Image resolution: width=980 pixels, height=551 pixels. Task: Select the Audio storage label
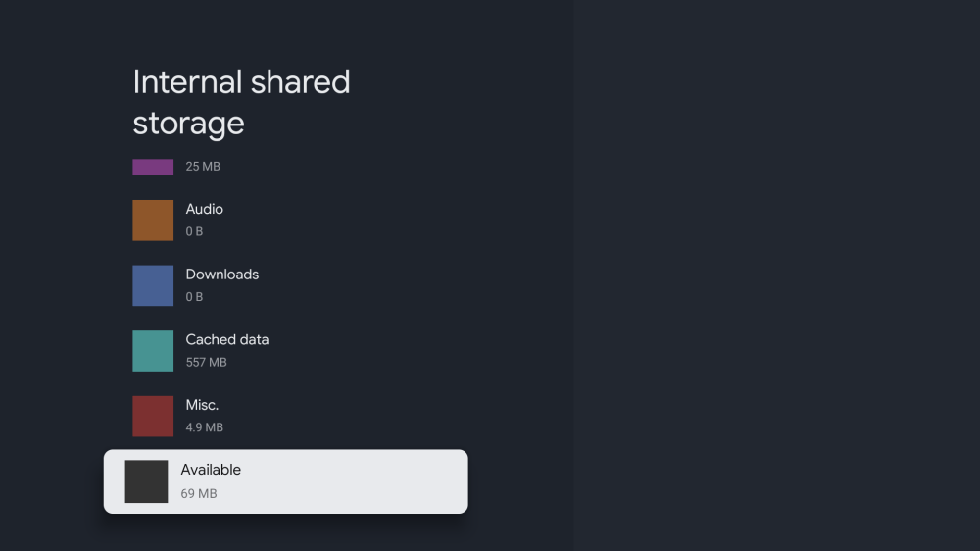(205, 209)
